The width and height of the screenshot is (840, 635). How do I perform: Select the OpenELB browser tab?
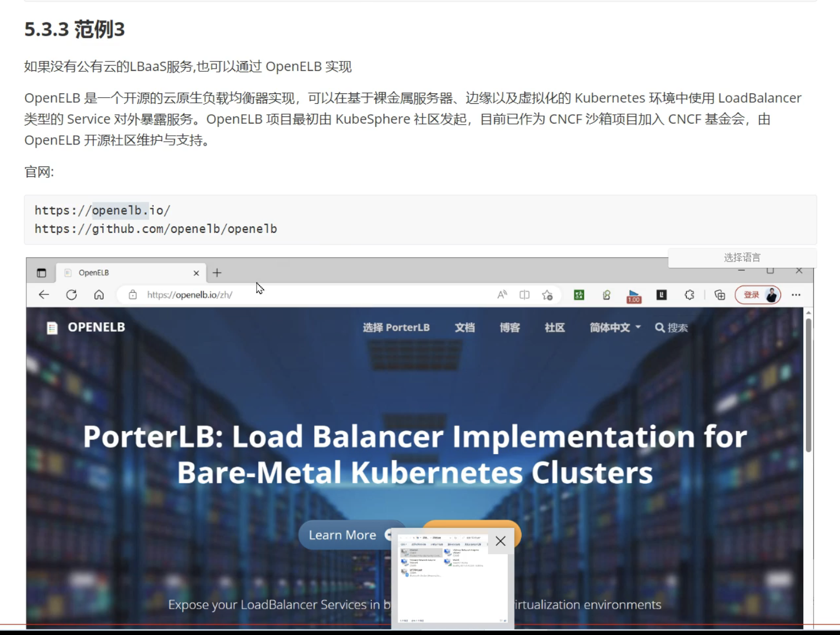click(126, 273)
